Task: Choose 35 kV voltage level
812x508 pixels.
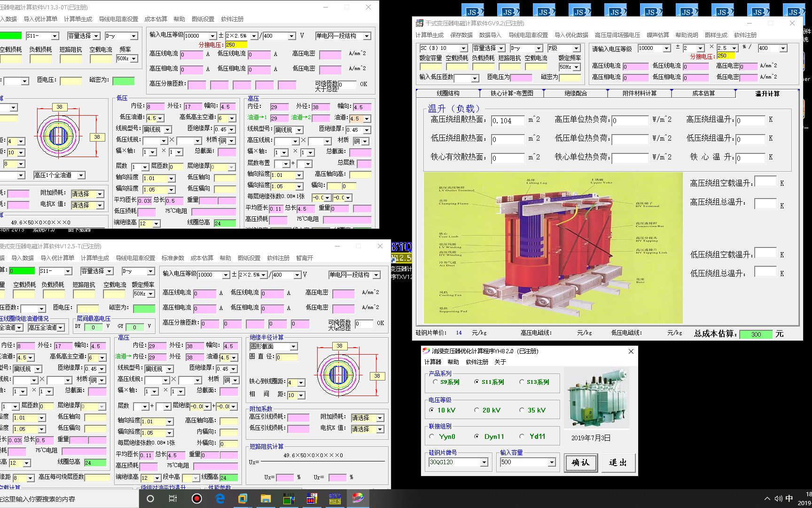Action: [522, 410]
